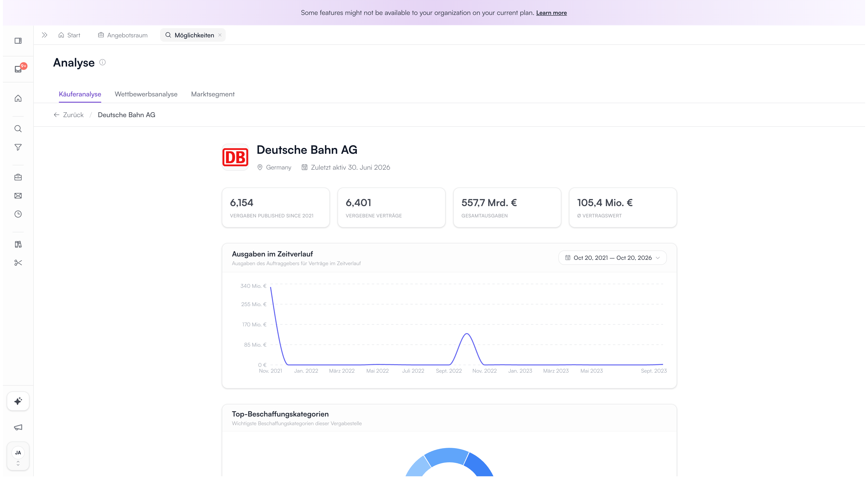This screenshot has width=868, height=484.
Task: Click the 557,7 Mrd. € Gesamtausgaben card
Action: click(x=507, y=208)
